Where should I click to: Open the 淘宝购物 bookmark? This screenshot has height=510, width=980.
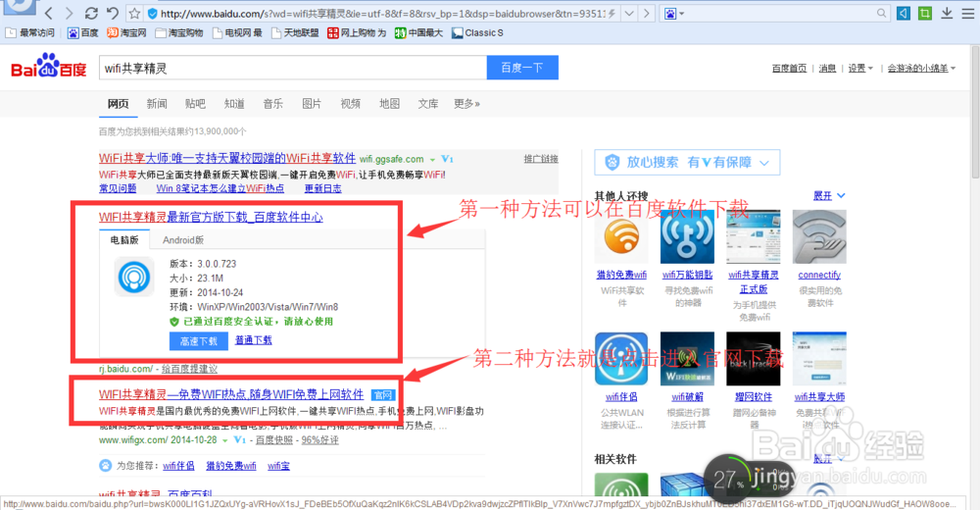[x=179, y=32]
